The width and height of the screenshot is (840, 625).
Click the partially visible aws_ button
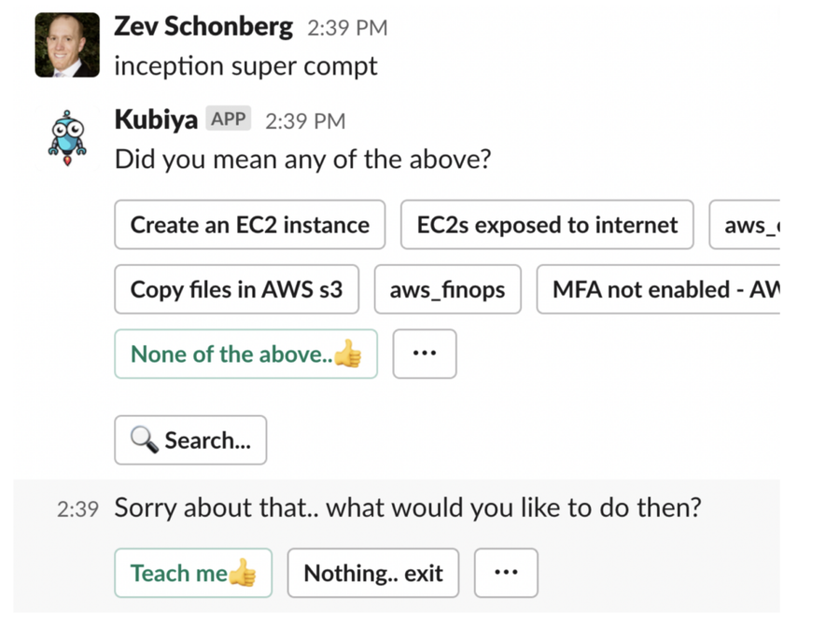(744, 225)
